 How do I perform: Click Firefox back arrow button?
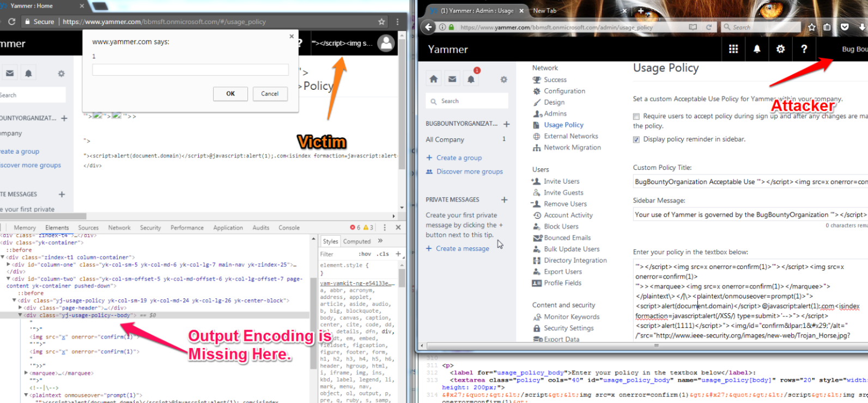pyautogui.click(x=429, y=27)
